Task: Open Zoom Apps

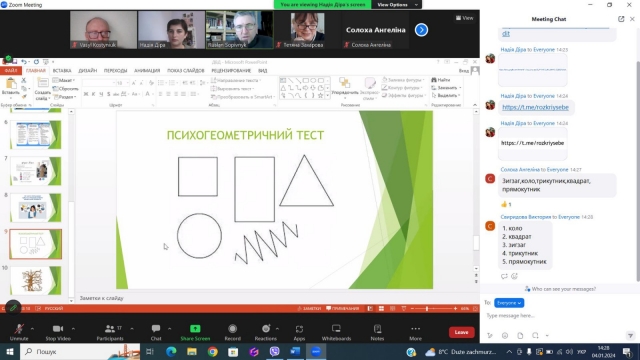Action: tap(299, 332)
